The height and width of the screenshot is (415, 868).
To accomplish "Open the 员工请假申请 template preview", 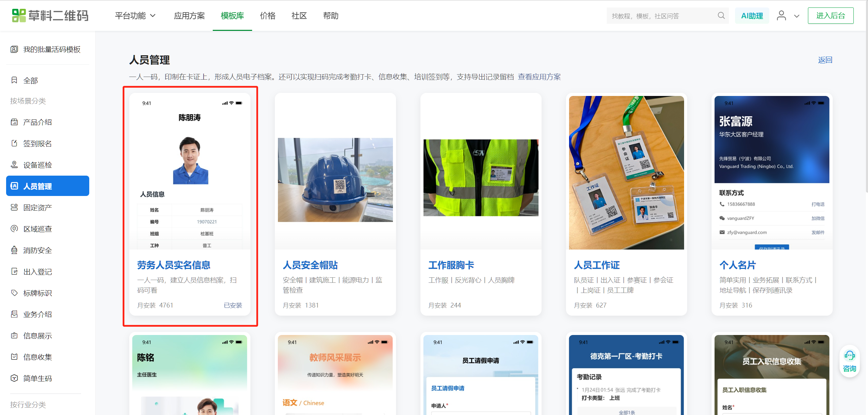I will point(481,375).
